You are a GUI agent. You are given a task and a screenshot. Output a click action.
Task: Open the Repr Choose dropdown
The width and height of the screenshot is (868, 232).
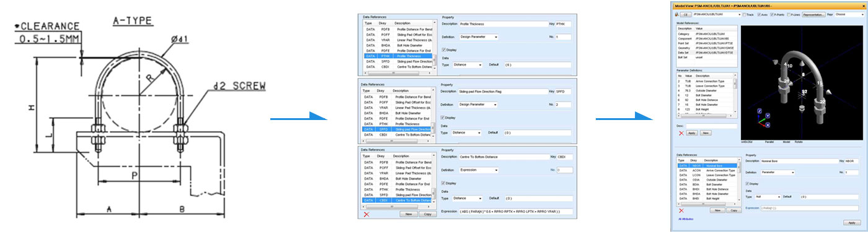click(850, 14)
